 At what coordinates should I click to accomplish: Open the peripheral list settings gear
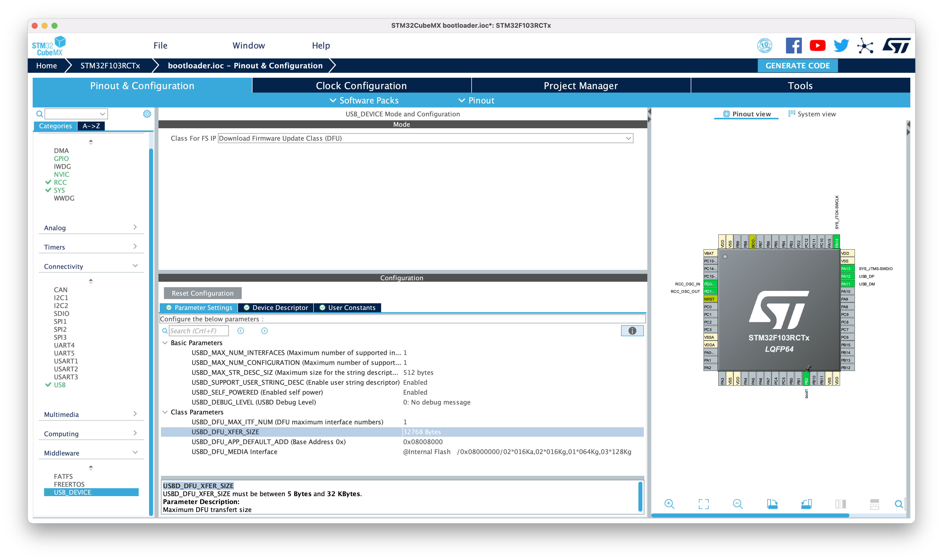[x=147, y=114]
